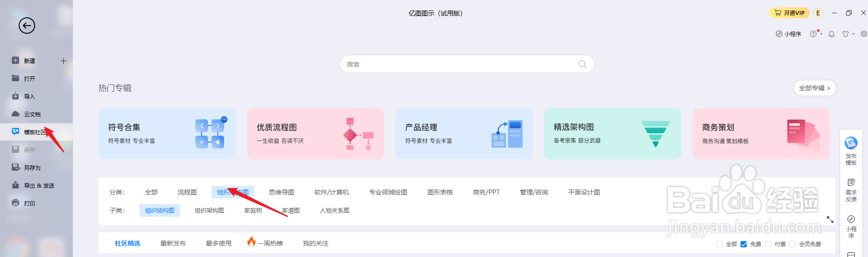
Task: Uncheck the 免费 filter checkbox
Action: coord(744,244)
